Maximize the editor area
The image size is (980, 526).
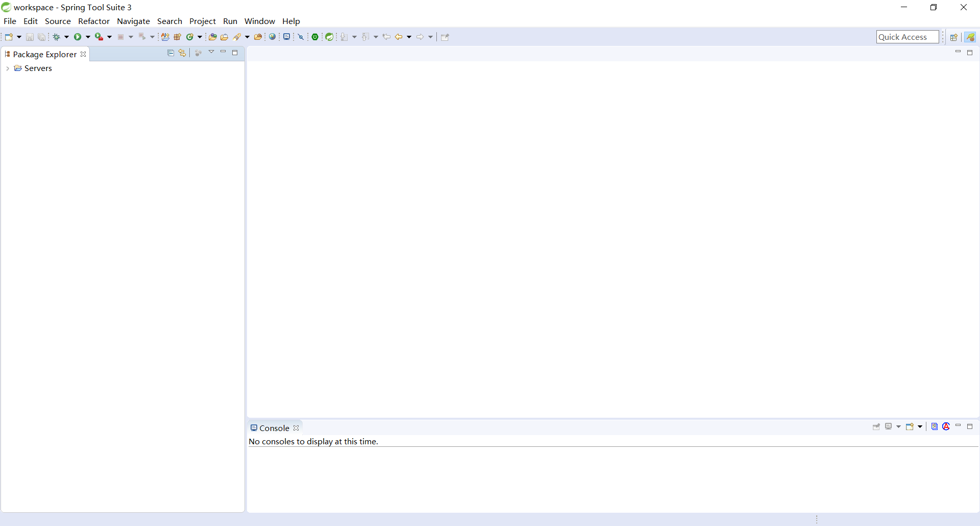coord(970,53)
